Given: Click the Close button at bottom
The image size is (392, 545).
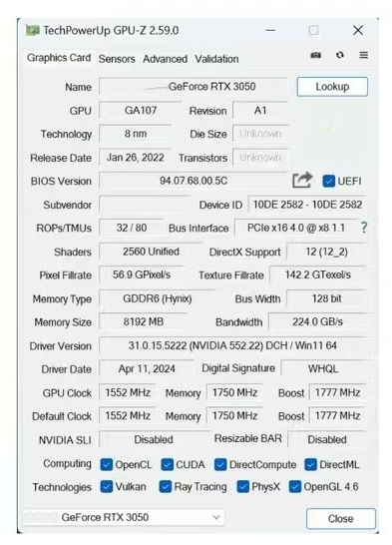Looking at the screenshot, I should (340, 519).
